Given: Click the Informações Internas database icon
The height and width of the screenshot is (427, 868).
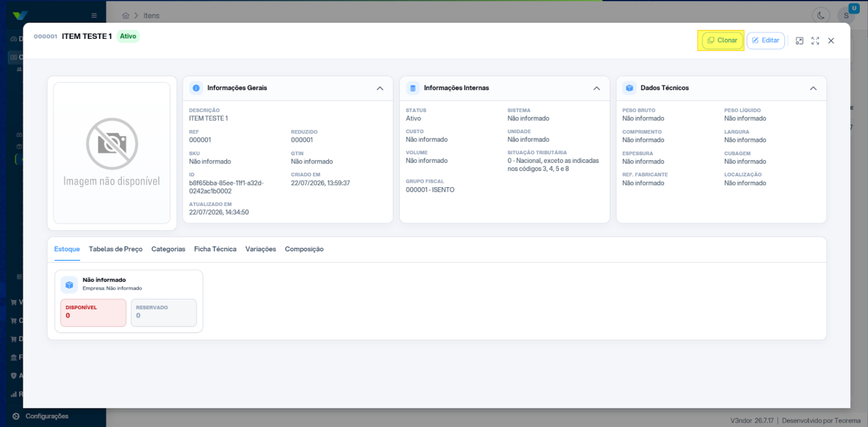Looking at the screenshot, I should click(x=413, y=88).
